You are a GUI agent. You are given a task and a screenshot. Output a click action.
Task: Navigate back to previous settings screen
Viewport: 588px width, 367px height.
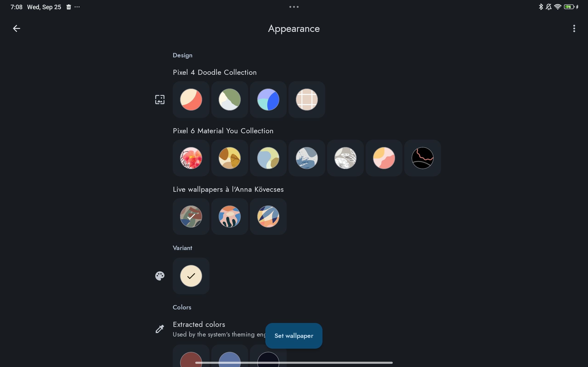[16, 28]
